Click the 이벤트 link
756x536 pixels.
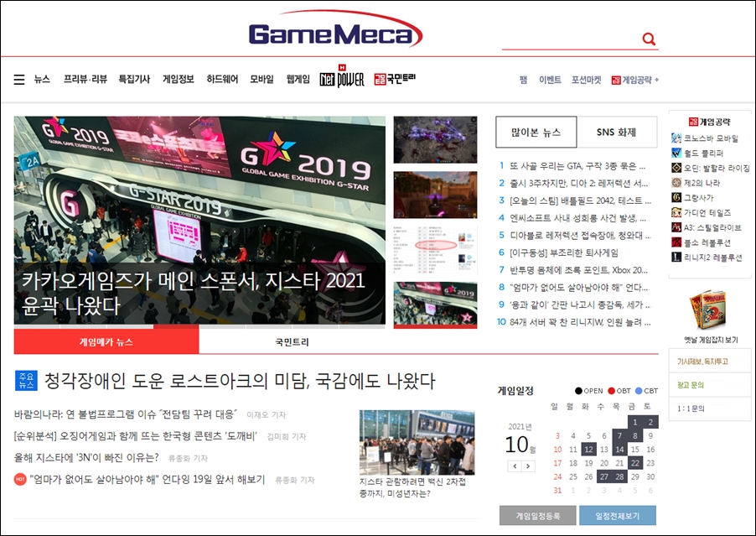550,80
